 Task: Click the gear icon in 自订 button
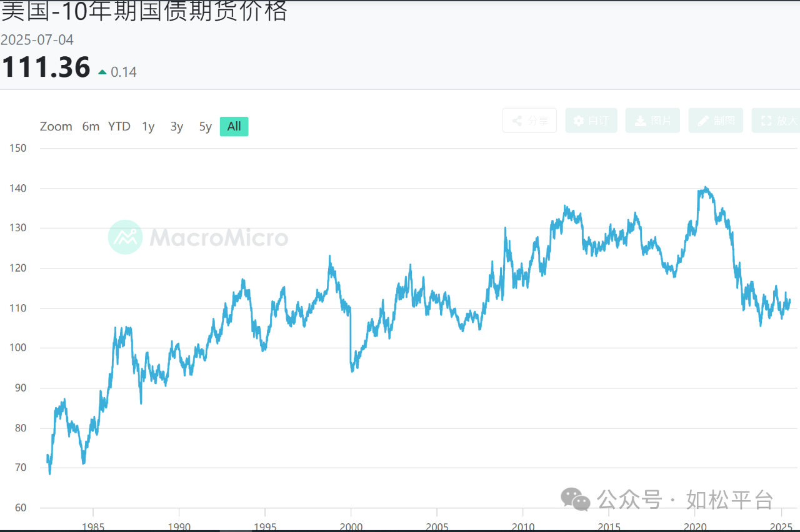[579, 121]
